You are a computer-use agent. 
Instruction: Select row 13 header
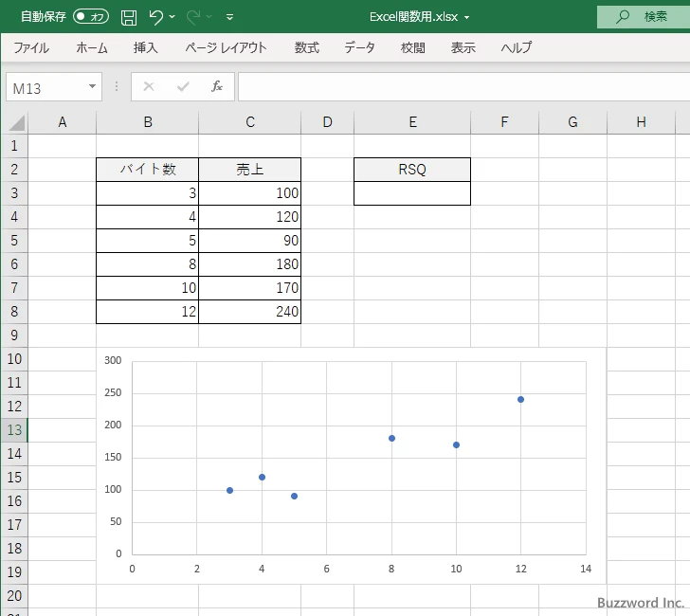tap(14, 430)
